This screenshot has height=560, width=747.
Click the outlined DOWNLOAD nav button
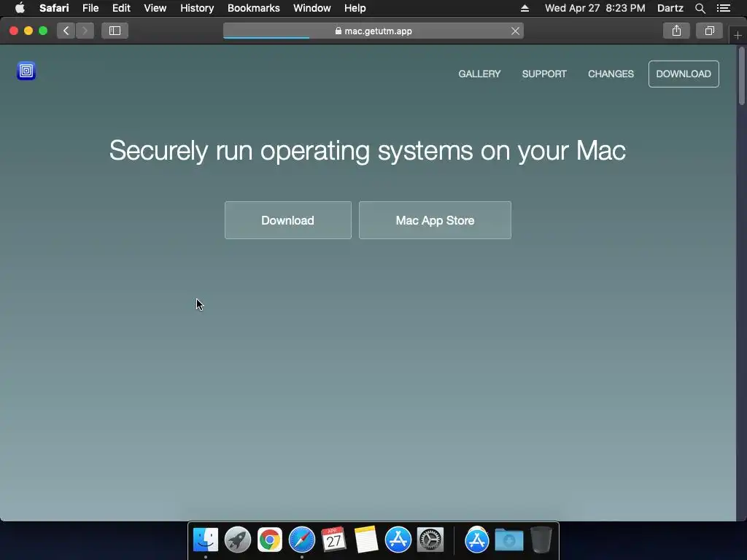pos(684,74)
